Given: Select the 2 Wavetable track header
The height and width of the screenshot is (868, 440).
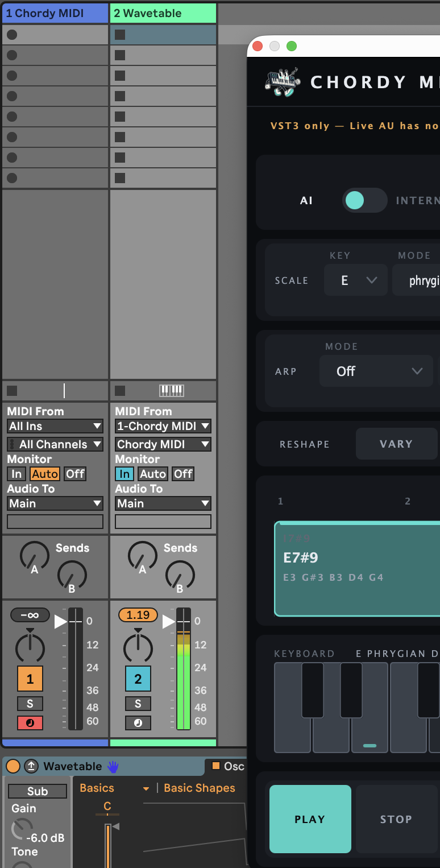Looking at the screenshot, I should point(163,13).
